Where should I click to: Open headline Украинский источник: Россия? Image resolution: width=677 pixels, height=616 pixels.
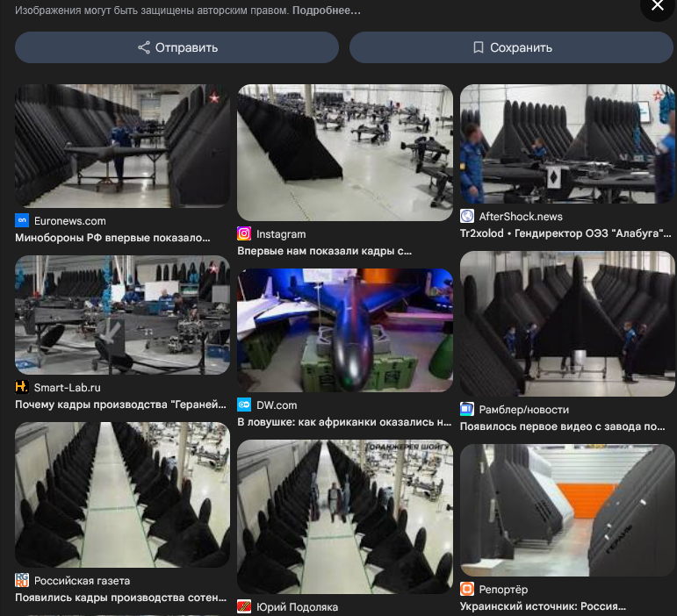point(543,606)
